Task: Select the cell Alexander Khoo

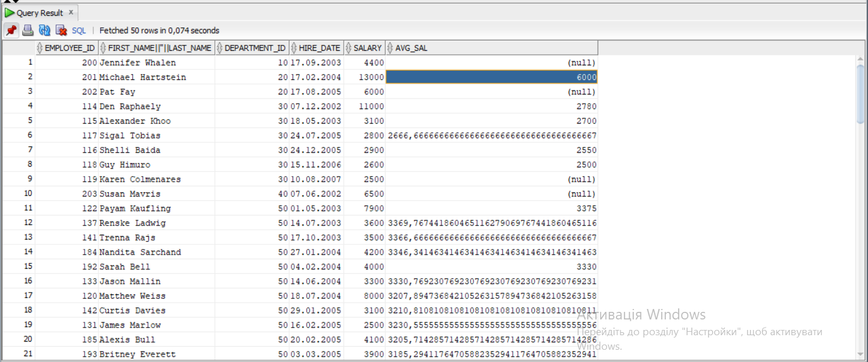Action: [156, 121]
